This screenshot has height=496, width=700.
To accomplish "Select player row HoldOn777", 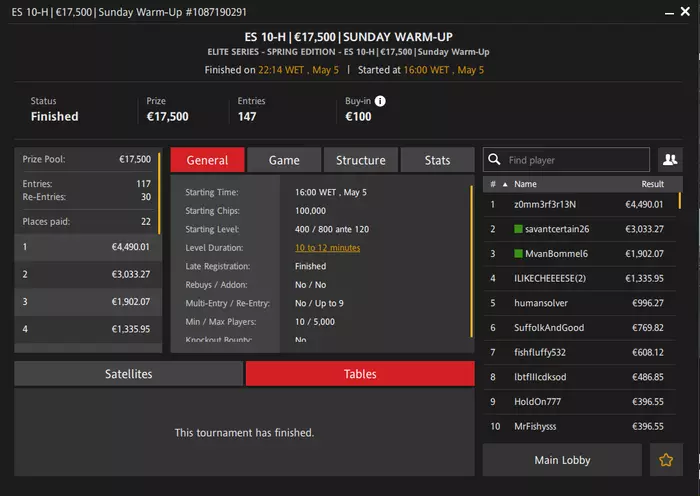I will point(579,402).
